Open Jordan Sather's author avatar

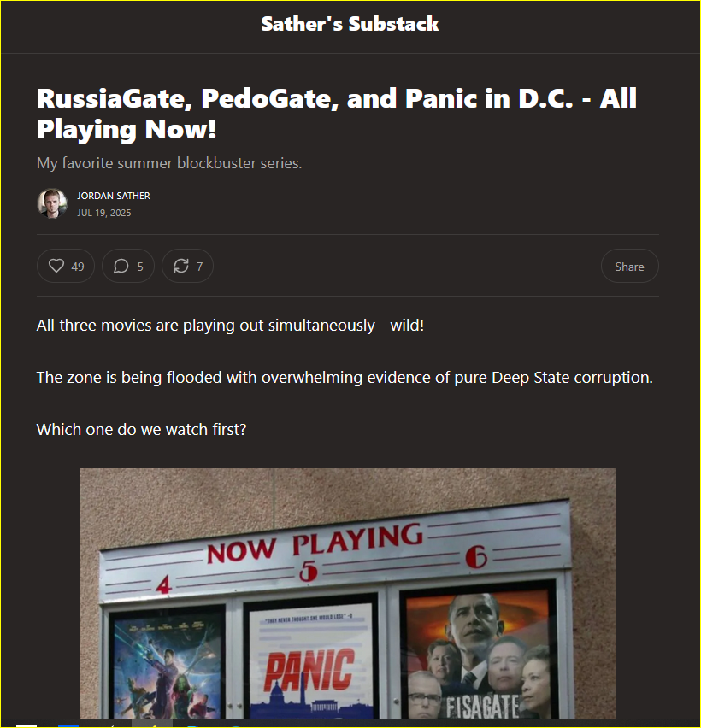click(52, 203)
